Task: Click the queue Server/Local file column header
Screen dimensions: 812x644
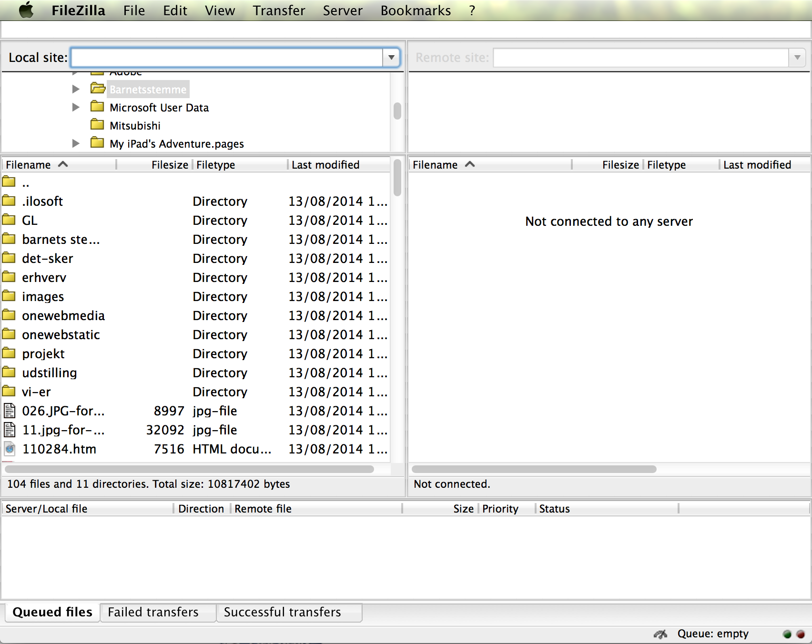Action: tap(87, 509)
